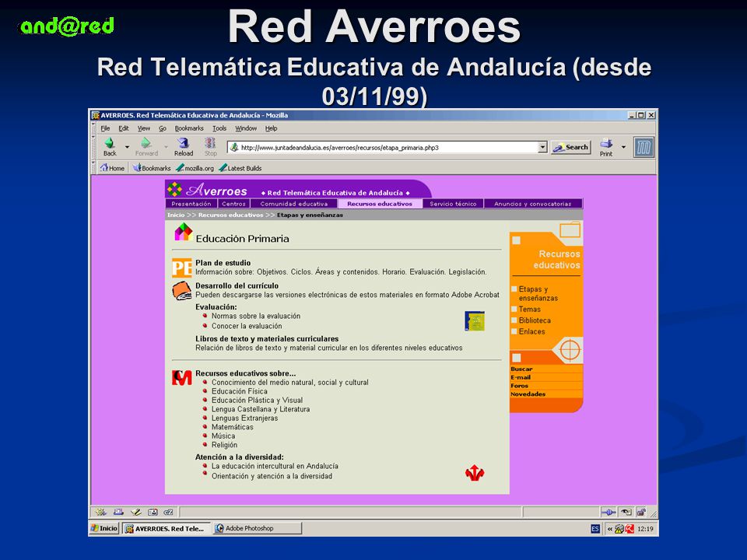Click the red arrows icon at page bottom
Image resolution: width=747 pixels, height=560 pixels.
point(475,474)
